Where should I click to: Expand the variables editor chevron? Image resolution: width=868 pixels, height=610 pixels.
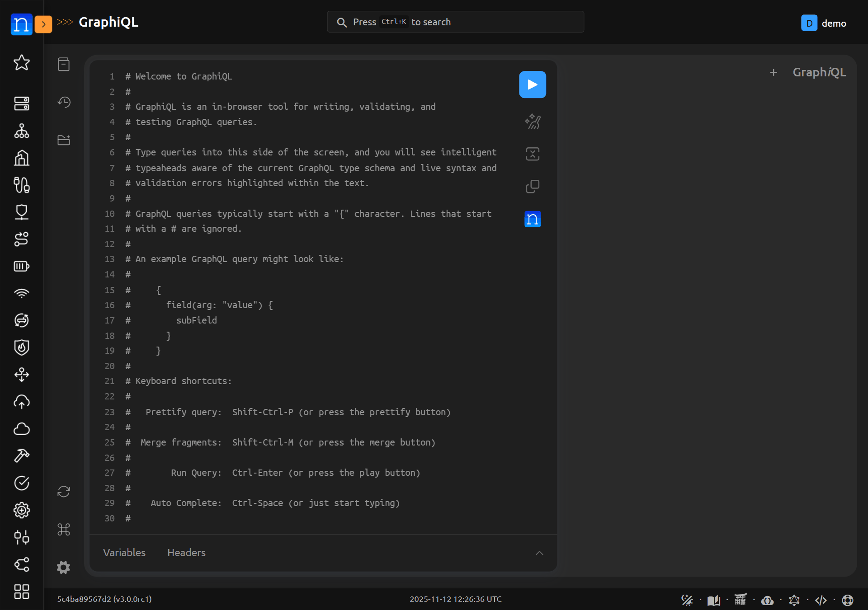[539, 553]
